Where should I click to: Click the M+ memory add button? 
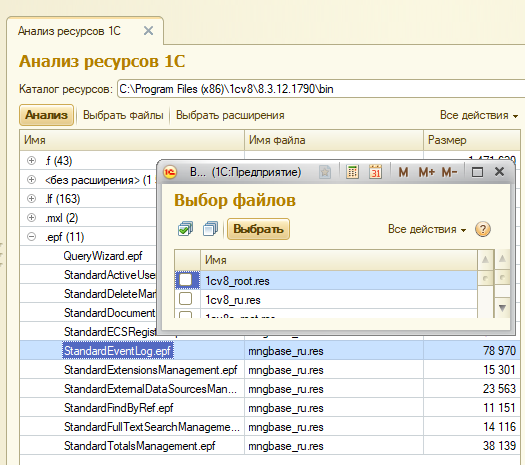427,172
